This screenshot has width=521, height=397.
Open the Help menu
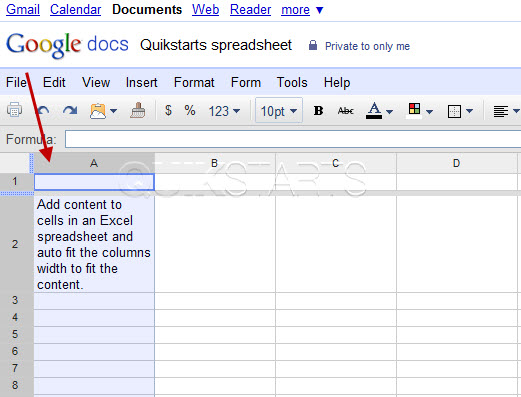coord(337,82)
